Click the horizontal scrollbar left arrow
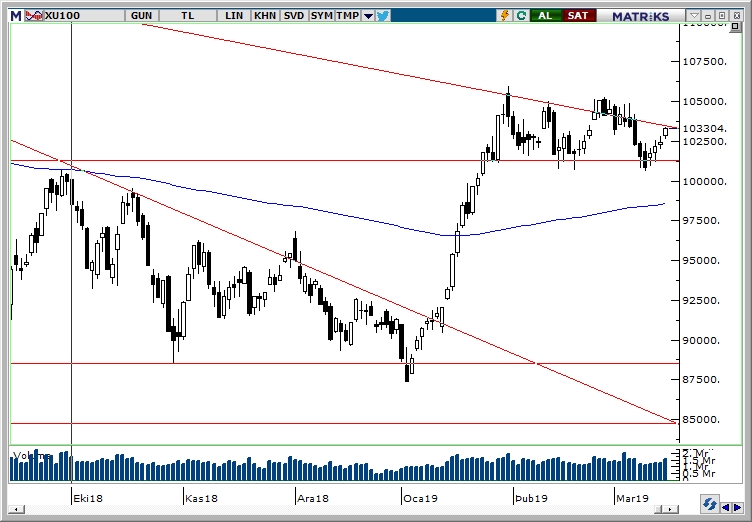This screenshot has height=522, width=752. 16,509
